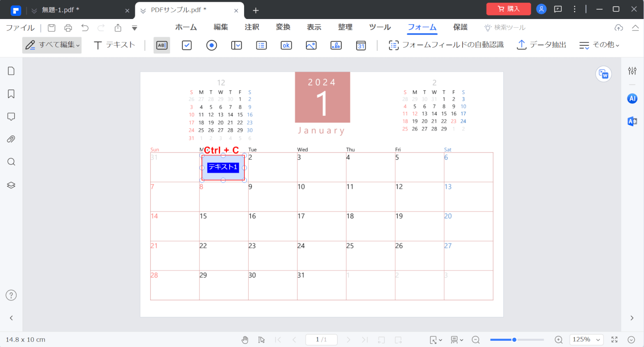644x347 pixels.
Task: Click the print icon
Action: [68, 28]
